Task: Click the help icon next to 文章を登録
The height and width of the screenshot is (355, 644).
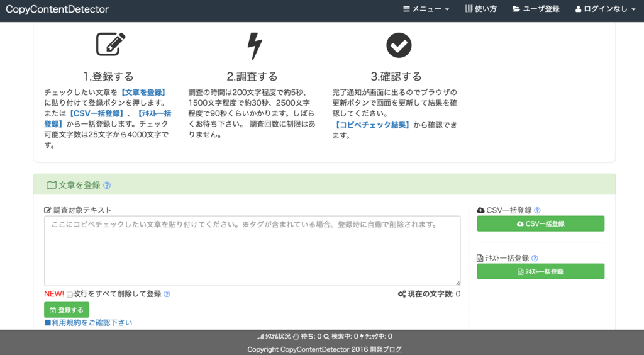Action: click(107, 185)
